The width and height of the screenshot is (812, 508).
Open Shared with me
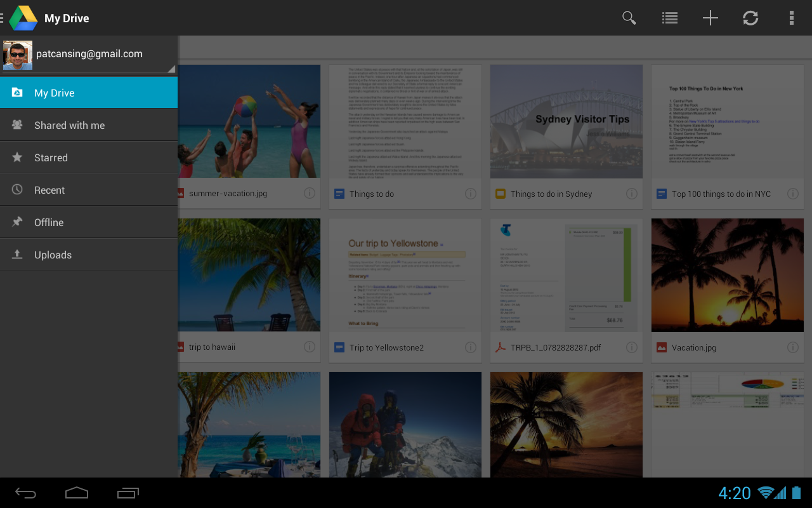click(x=89, y=125)
